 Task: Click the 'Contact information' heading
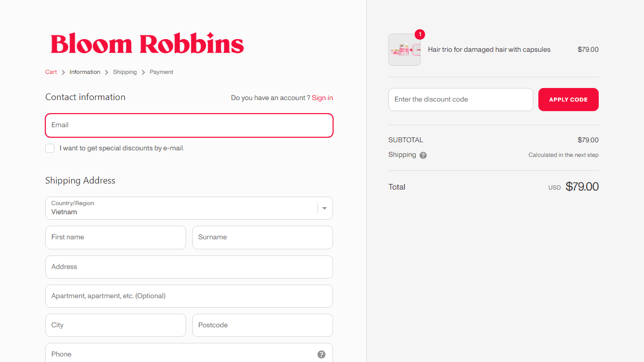(86, 97)
